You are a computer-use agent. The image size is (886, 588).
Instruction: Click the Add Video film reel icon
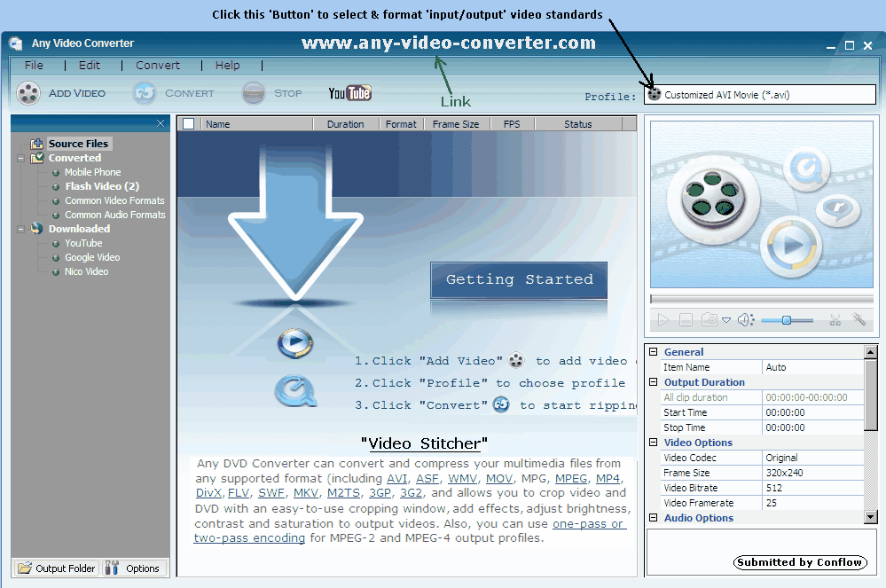[x=27, y=93]
